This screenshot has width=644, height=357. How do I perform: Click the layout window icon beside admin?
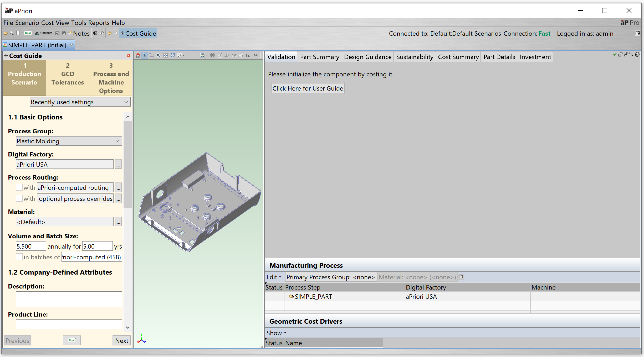637,33
